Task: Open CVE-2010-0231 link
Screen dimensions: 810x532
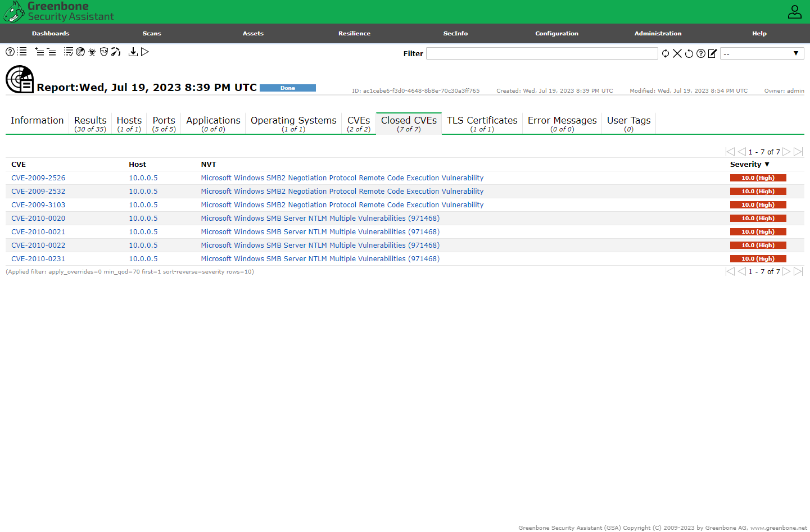Action: pos(38,259)
